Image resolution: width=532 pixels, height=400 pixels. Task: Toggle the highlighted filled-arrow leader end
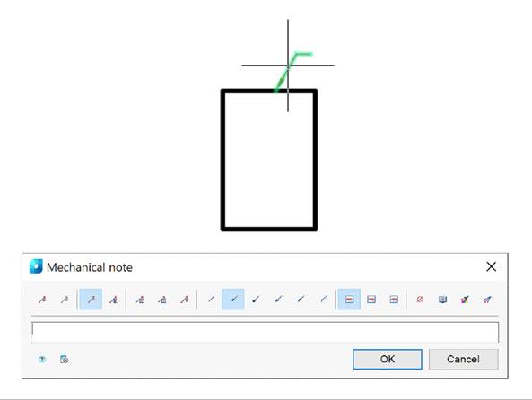(232, 299)
